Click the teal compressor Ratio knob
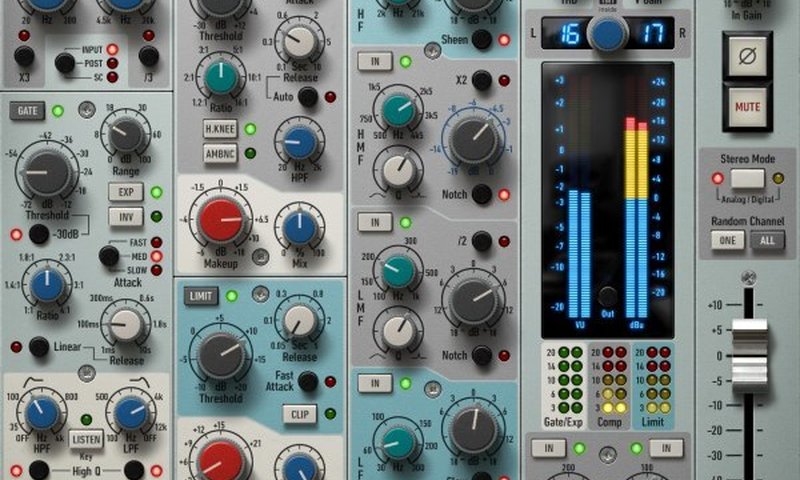The height and width of the screenshot is (480, 800). (x=219, y=76)
